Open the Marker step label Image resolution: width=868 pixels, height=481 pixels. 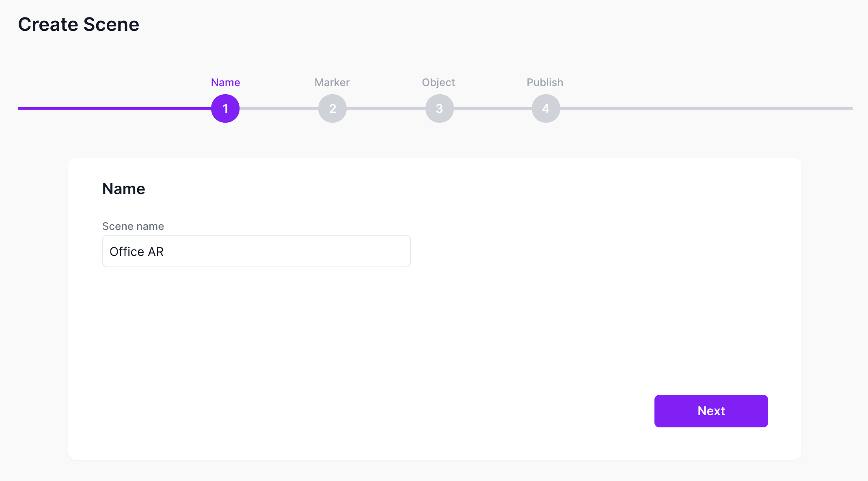pyautogui.click(x=332, y=82)
